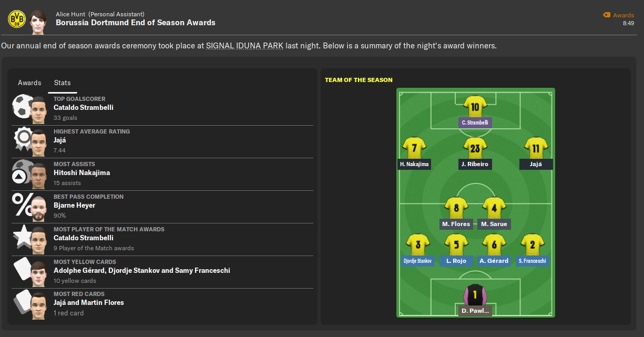Open the SIGNAL IDUNA PARK stadium link
This screenshot has width=644, height=337.
point(244,46)
